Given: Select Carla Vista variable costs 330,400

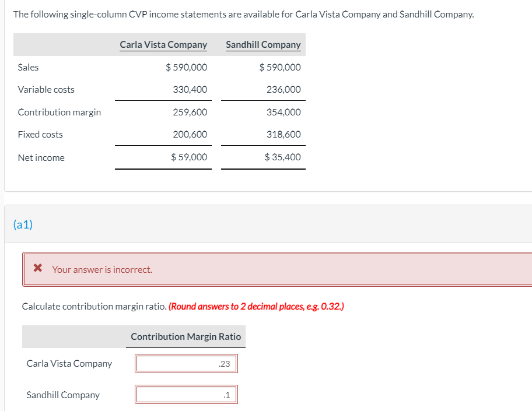Looking at the screenshot, I should pyautogui.click(x=190, y=90).
